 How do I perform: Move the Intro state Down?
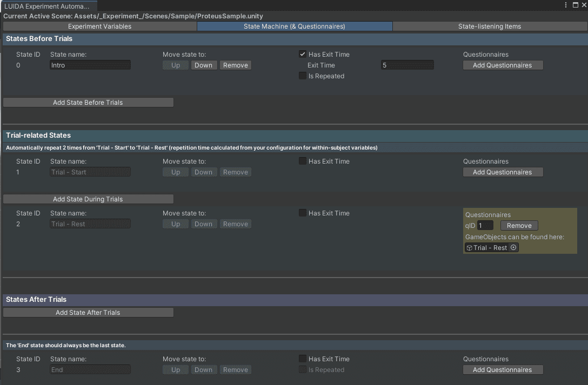tap(204, 65)
